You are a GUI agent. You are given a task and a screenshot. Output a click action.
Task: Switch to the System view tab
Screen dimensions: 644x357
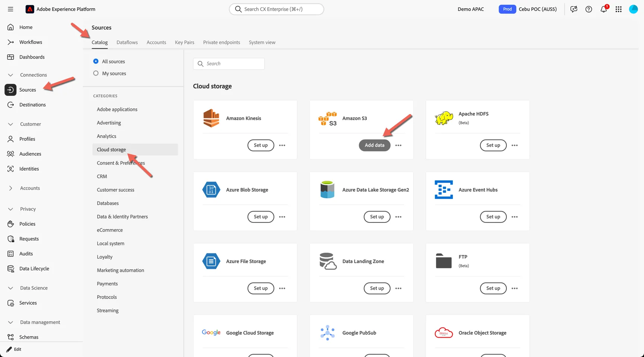point(262,42)
